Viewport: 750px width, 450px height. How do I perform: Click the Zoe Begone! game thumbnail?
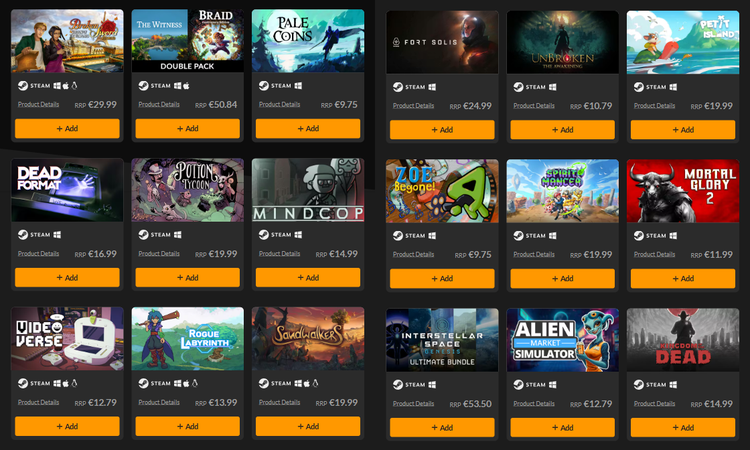click(x=442, y=191)
